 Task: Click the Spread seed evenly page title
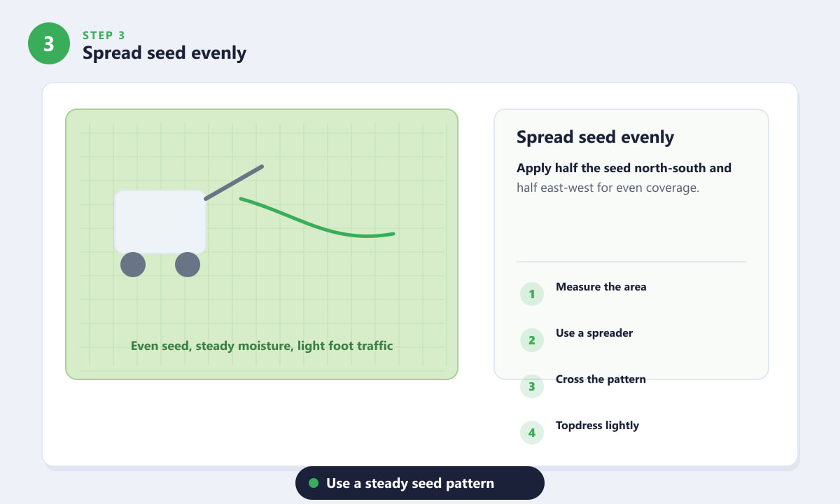tap(164, 53)
